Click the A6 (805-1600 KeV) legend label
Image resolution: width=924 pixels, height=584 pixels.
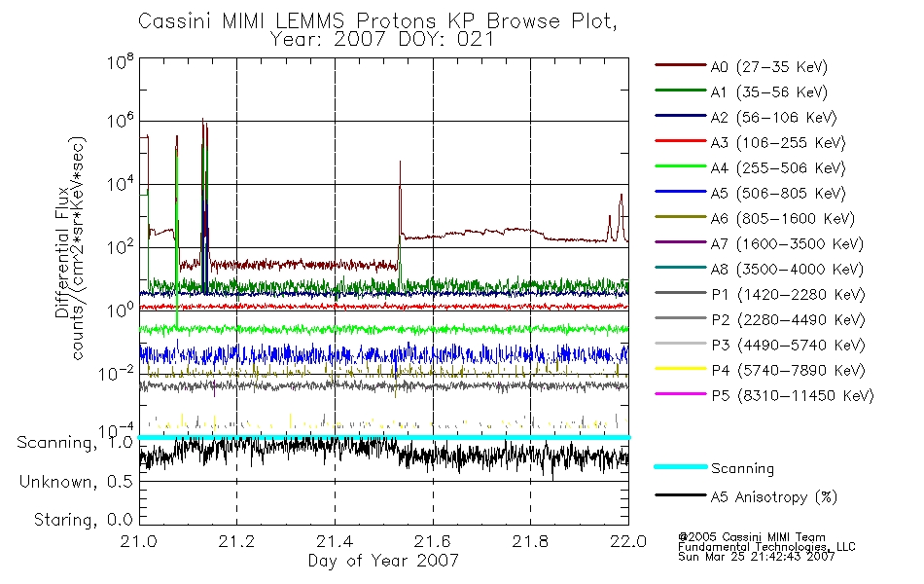pyautogui.click(x=783, y=219)
